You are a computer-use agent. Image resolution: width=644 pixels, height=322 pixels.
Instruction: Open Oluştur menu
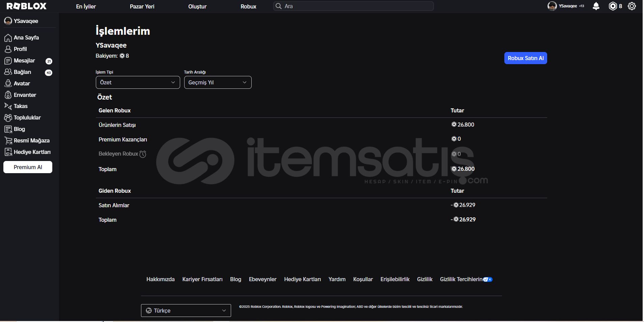197,6
